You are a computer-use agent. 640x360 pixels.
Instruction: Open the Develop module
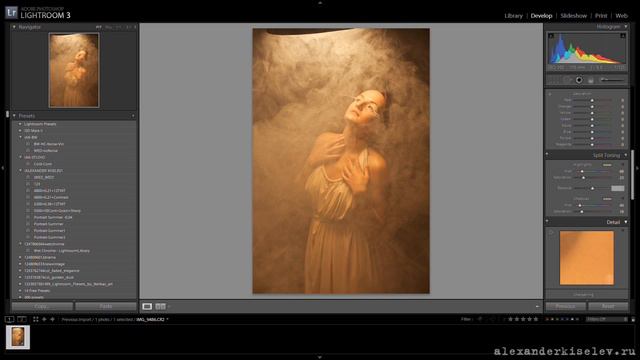click(x=541, y=16)
